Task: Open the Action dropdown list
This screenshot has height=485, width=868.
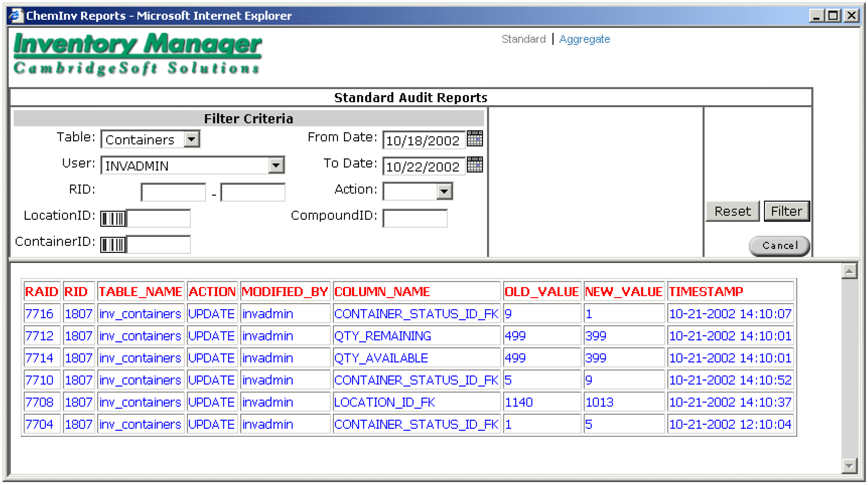Action: 444,192
